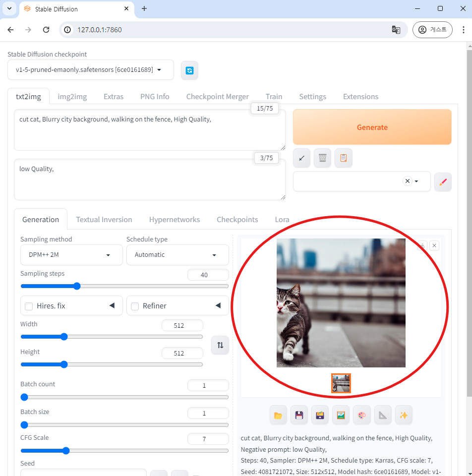Click the arrow icon to read generation parameters
This screenshot has height=476, width=472.
click(x=301, y=158)
